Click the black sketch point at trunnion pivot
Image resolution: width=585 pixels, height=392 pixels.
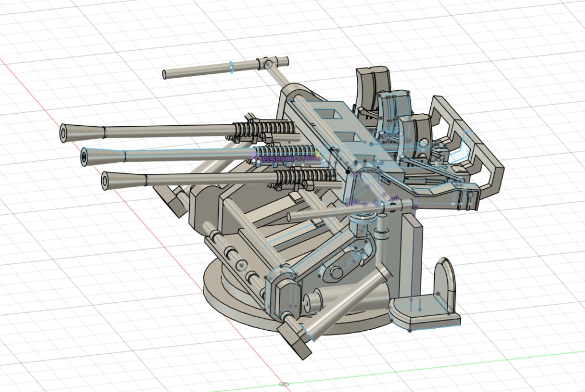[347, 171]
